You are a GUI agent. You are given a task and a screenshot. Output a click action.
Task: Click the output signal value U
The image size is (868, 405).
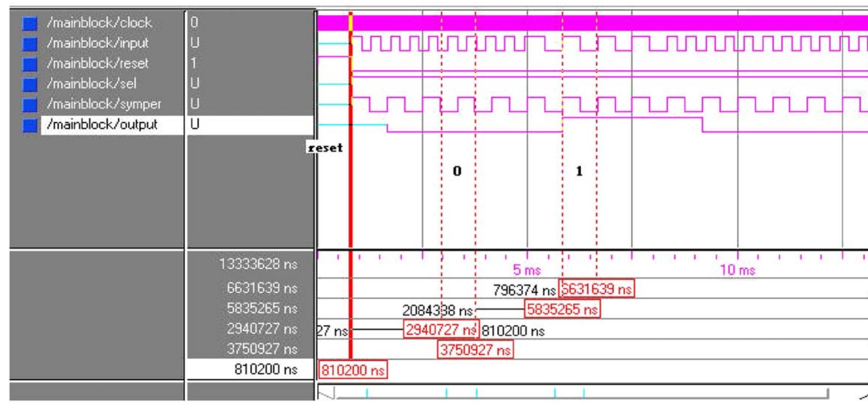(195, 125)
